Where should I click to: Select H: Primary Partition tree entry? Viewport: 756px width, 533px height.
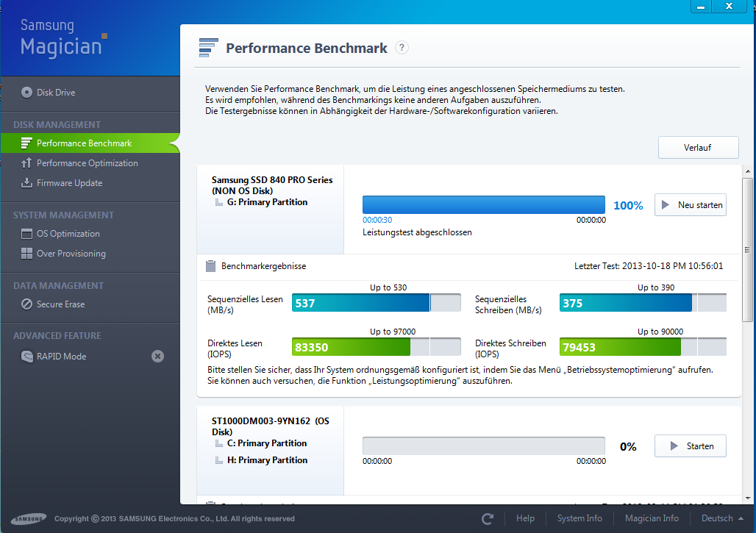coord(267,460)
